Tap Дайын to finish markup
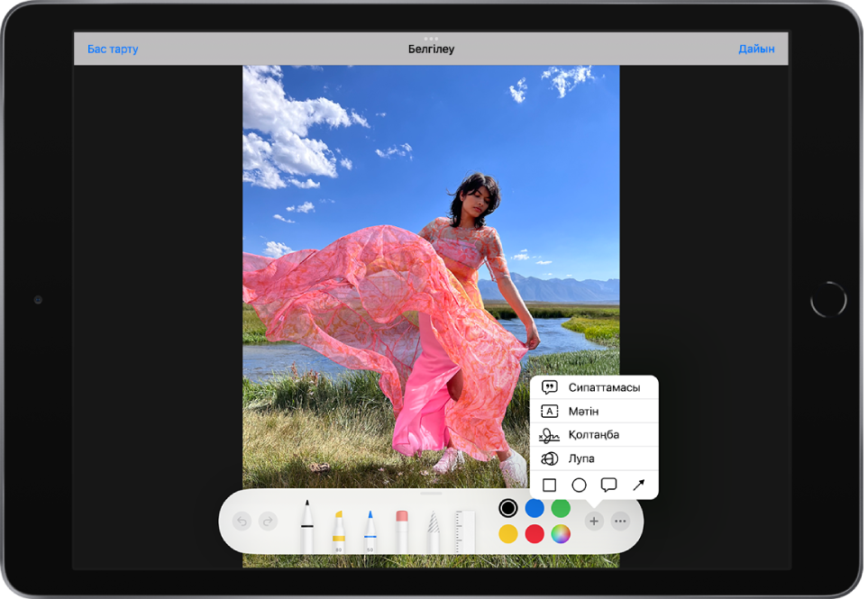Viewport: 868px width, 599px height. 755,49
